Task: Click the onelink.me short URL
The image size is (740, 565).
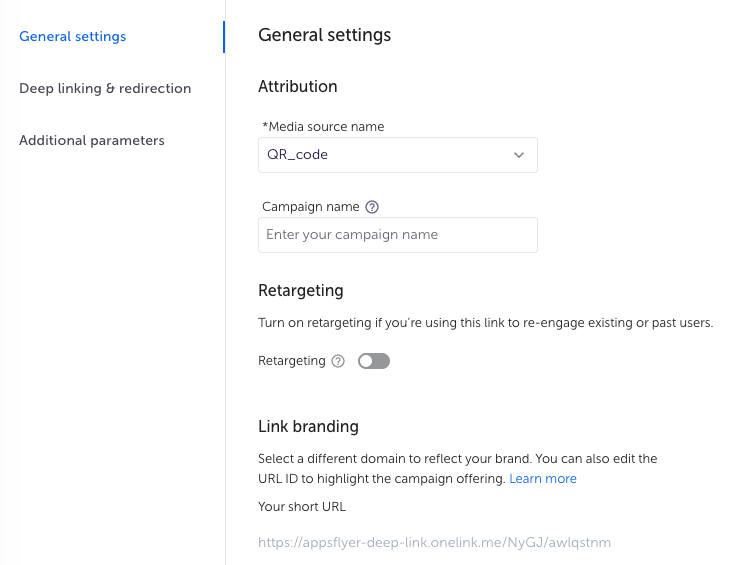Action: point(434,542)
